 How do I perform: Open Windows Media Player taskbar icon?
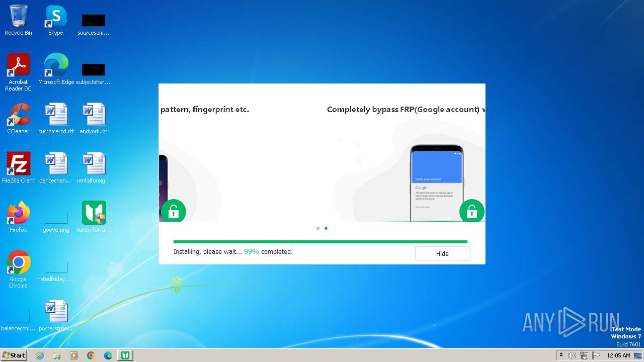pos(74,355)
